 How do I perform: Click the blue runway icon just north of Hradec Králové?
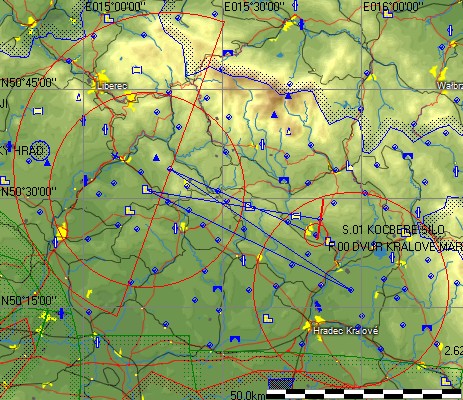coord(318,305)
